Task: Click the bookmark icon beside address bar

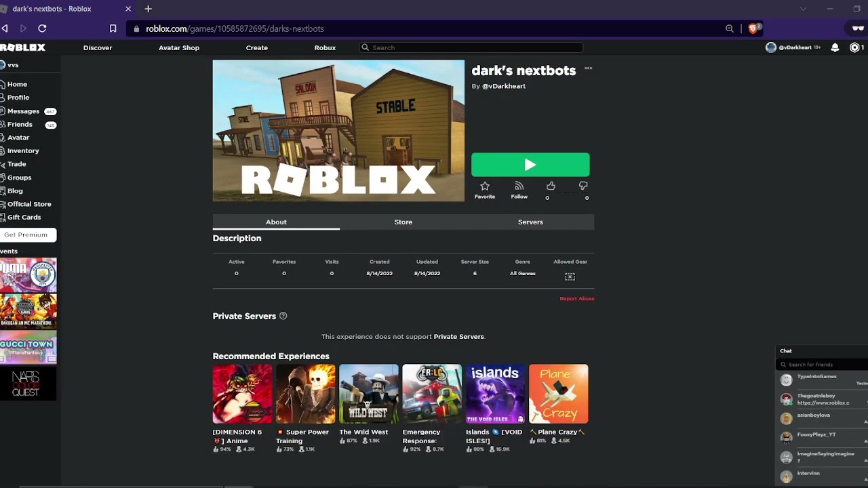Action: click(x=113, y=28)
